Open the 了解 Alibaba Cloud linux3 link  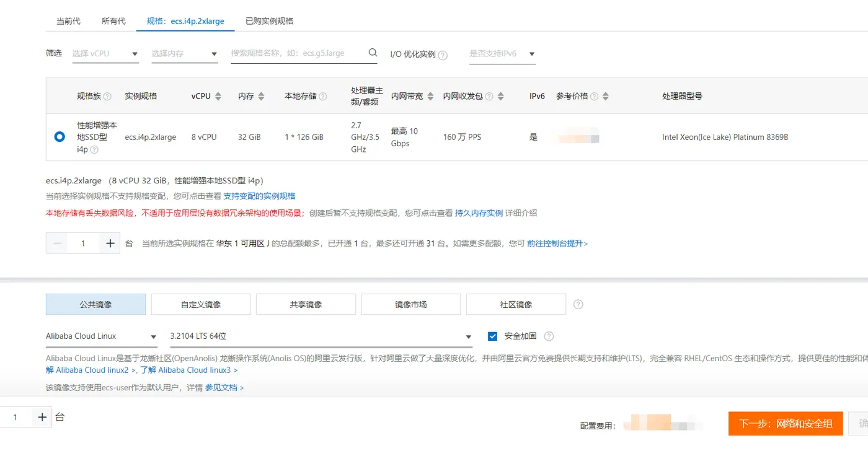pos(189,370)
